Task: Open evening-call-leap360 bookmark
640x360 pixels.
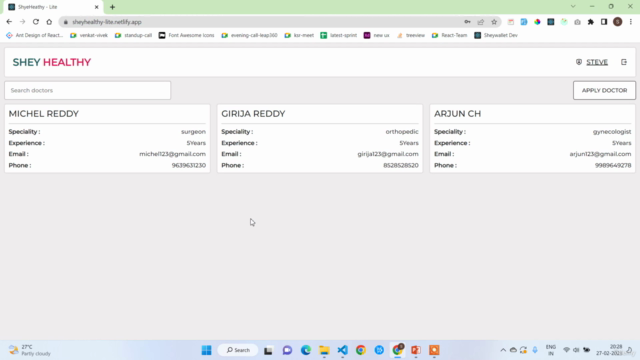Action: point(249,35)
